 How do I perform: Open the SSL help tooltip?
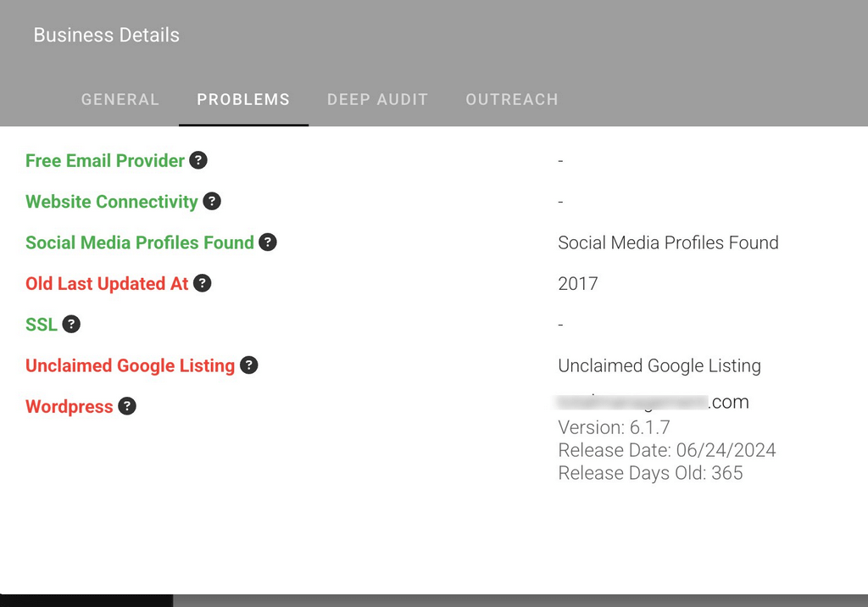(70, 324)
